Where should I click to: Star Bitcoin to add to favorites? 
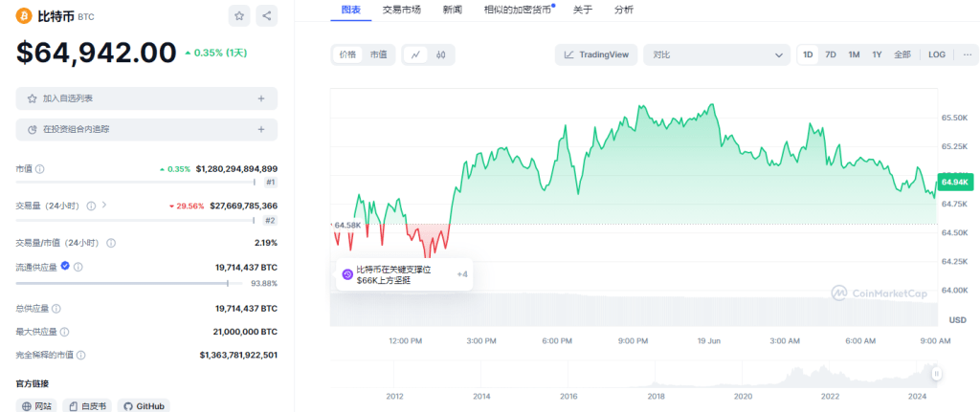pos(239,16)
